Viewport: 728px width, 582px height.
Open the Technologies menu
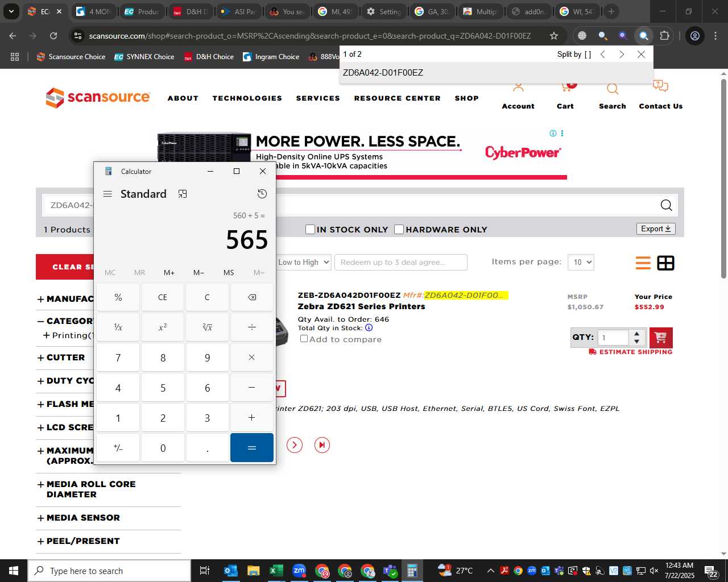[x=247, y=98]
